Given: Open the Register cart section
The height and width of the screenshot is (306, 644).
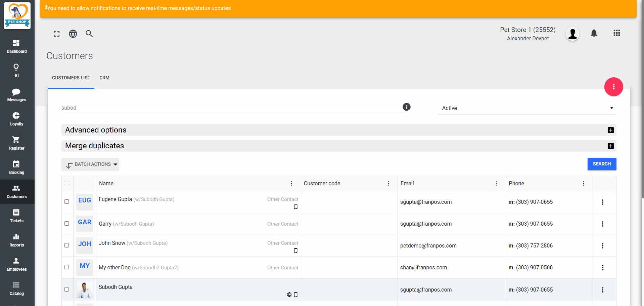Looking at the screenshot, I should coord(17,143).
